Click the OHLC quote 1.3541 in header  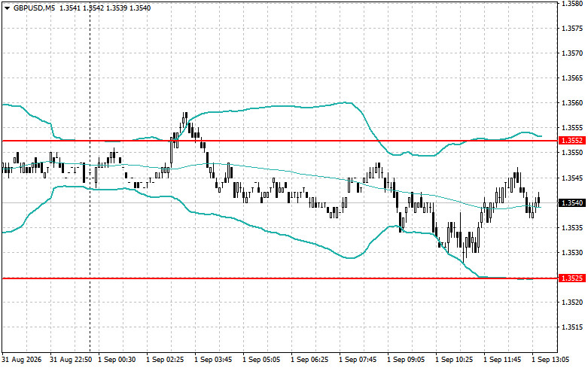point(70,8)
